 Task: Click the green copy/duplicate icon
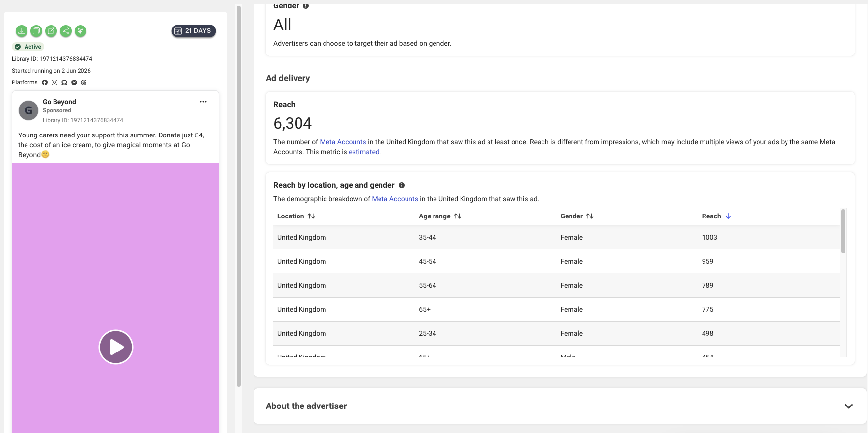36,31
